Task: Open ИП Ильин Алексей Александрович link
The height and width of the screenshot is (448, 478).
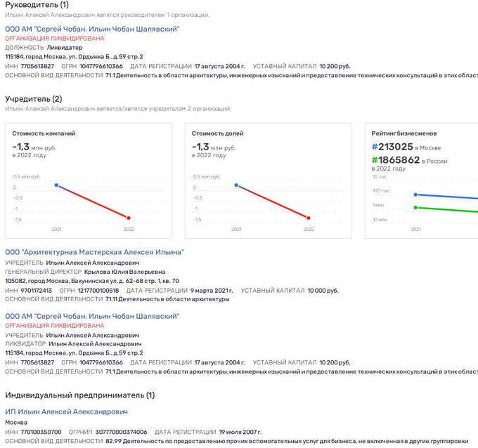Action: pyautogui.click(x=66, y=411)
